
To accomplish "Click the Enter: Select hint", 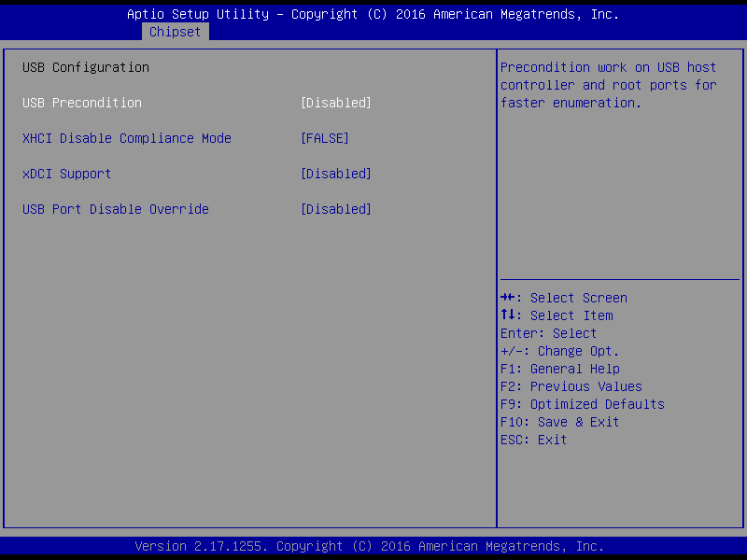I will pyautogui.click(x=549, y=333).
